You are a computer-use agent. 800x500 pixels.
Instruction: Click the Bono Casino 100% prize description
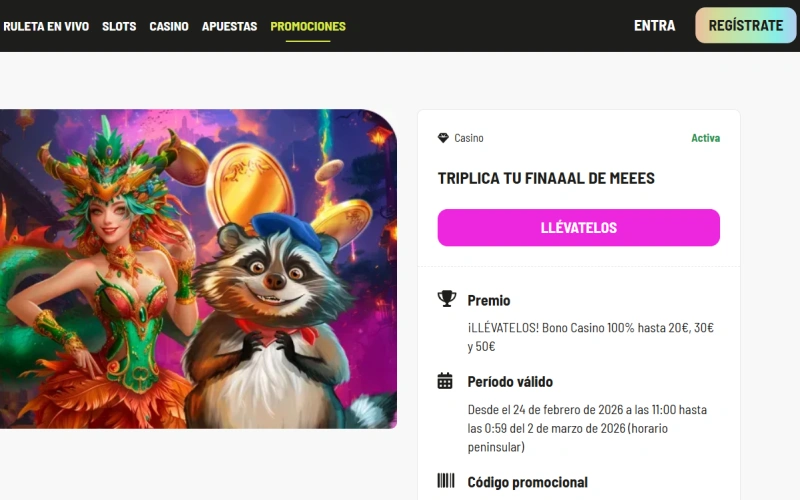591,337
